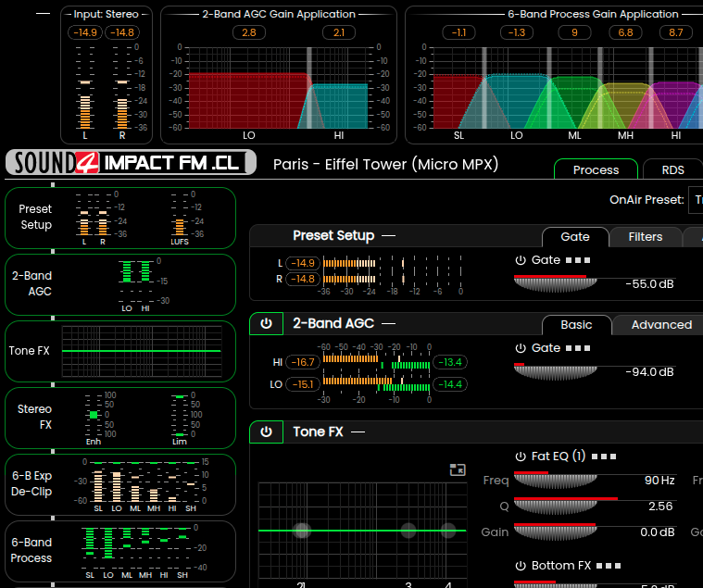Select the Gate tab in Preset Setup
This screenshot has width=703, height=588.
point(575,237)
